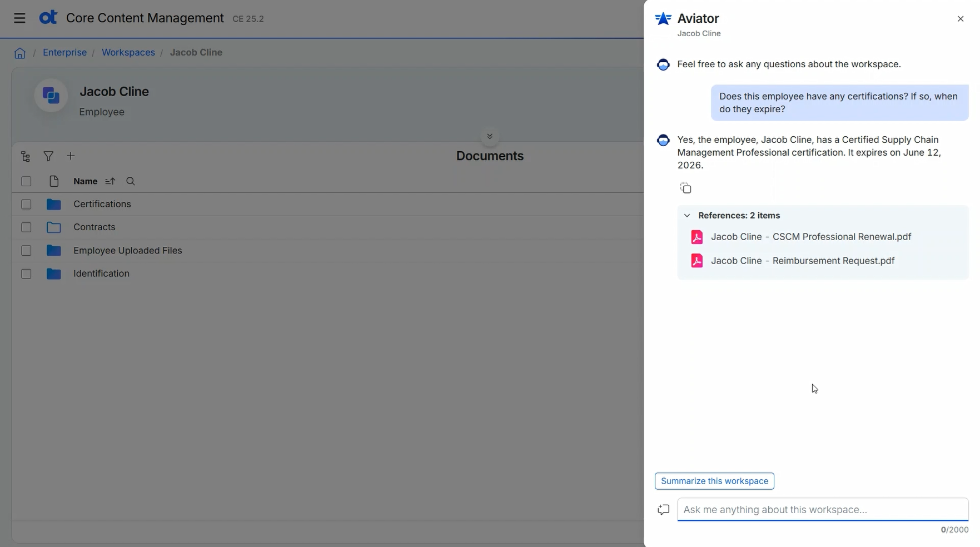Viewport: 980px width, 547px height.
Task: Open the hamburger navigation menu
Action: [x=19, y=18]
